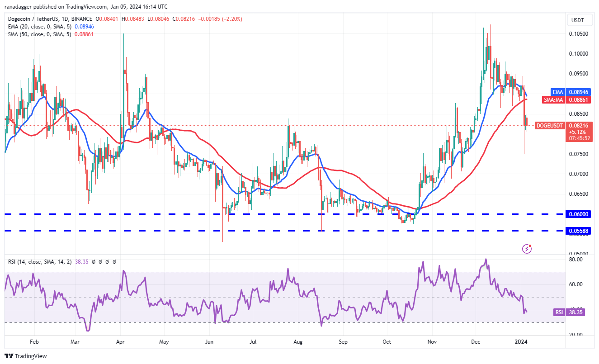Select the dashed 0.06000 support line
Screen dimensions: 599x364
(285, 214)
